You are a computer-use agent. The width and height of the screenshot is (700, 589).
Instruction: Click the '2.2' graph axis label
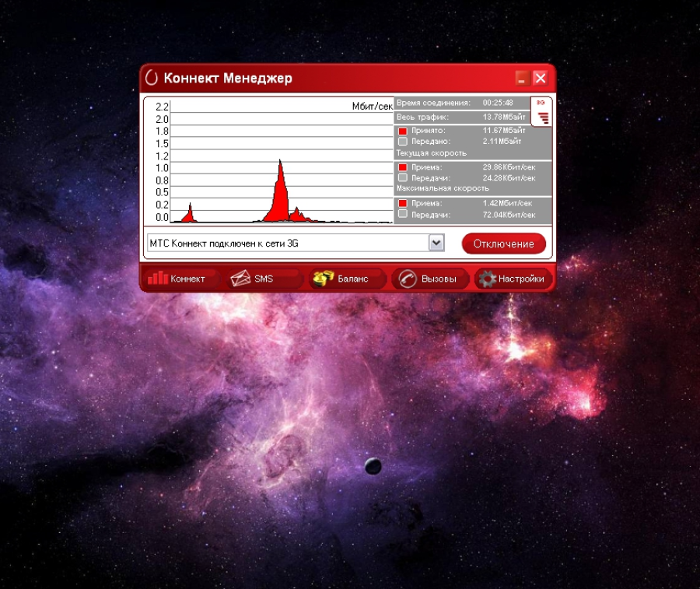[x=162, y=107]
